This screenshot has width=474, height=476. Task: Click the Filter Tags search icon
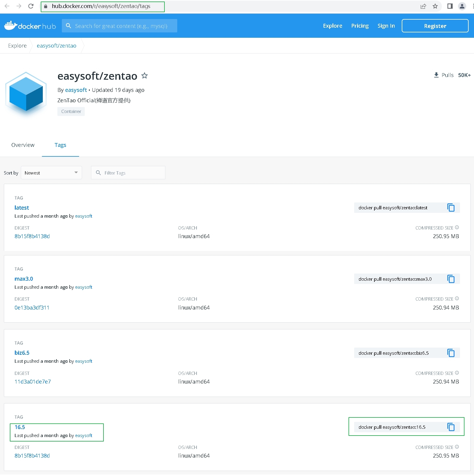tap(98, 172)
